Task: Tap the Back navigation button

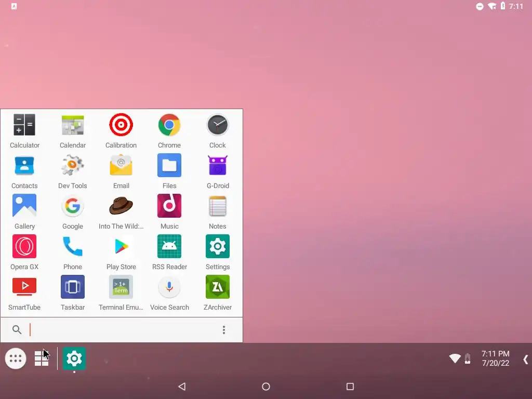Action: [x=182, y=387]
